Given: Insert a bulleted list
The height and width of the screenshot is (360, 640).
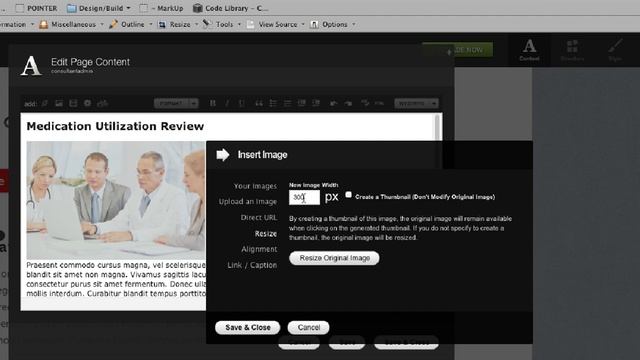Looking at the screenshot, I should tap(273, 103).
